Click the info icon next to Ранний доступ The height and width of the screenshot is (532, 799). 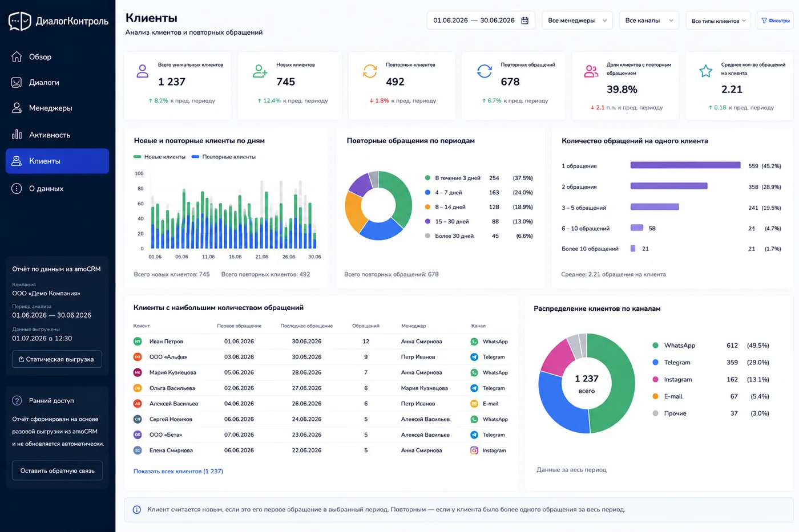(x=17, y=401)
